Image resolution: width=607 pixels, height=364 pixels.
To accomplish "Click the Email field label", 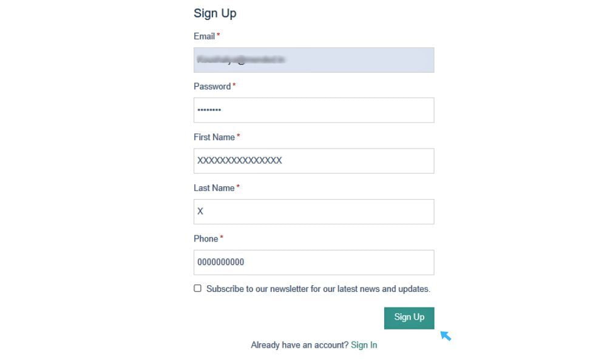I will click(x=204, y=36).
